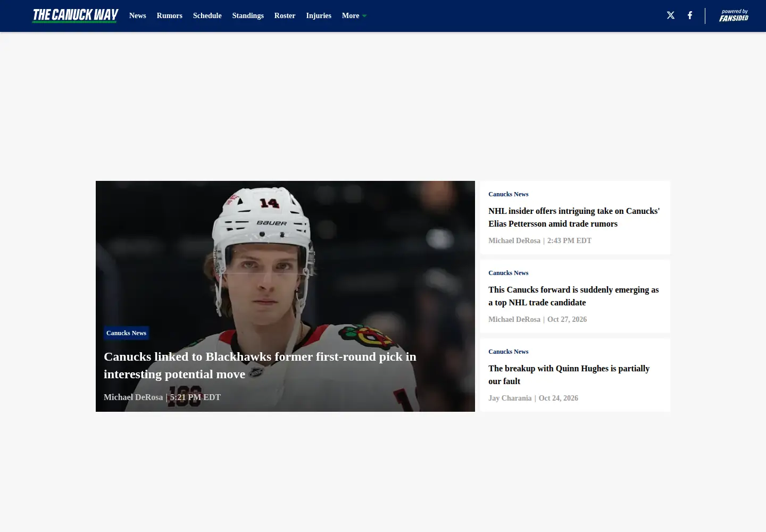Open the Standings page
Image resolution: width=766 pixels, height=532 pixels.
click(x=248, y=15)
